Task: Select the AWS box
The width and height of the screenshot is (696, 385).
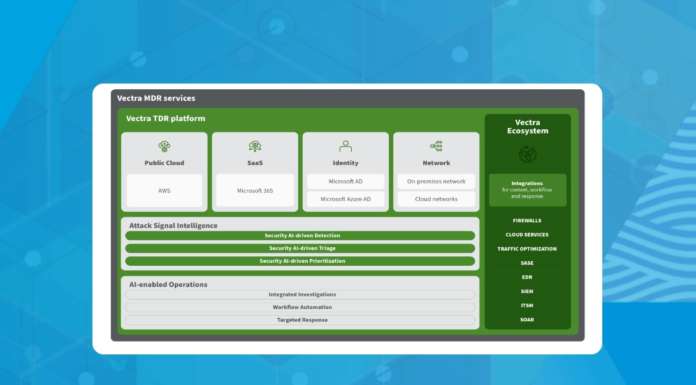Action: 164,191
